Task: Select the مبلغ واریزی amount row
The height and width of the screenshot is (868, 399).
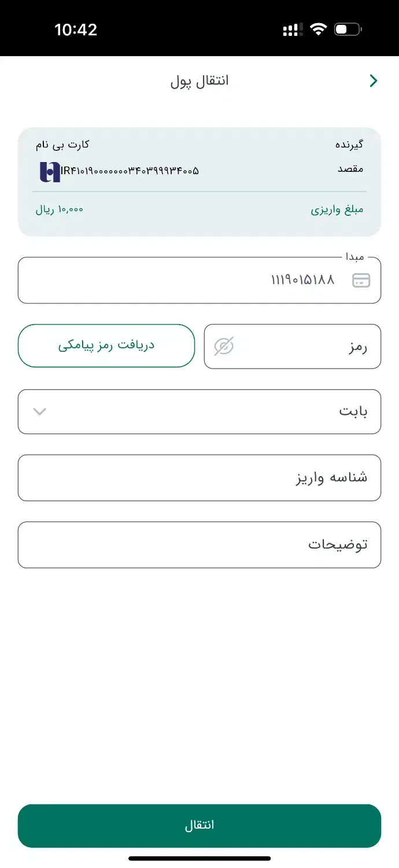Action: click(x=199, y=209)
